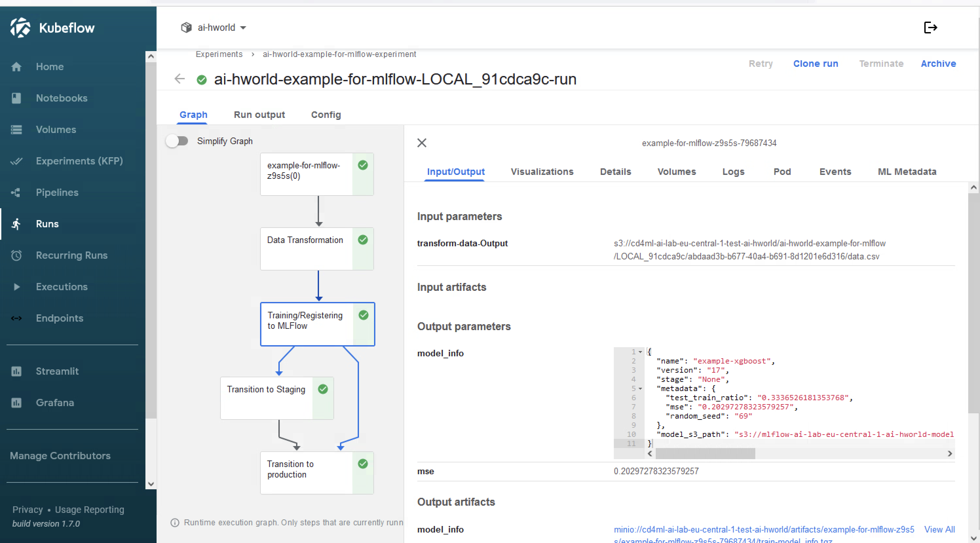Click status check on example-for-mlflow-z9s5s(0) node
Viewport: 980px width, 543px height.
pyautogui.click(x=363, y=165)
